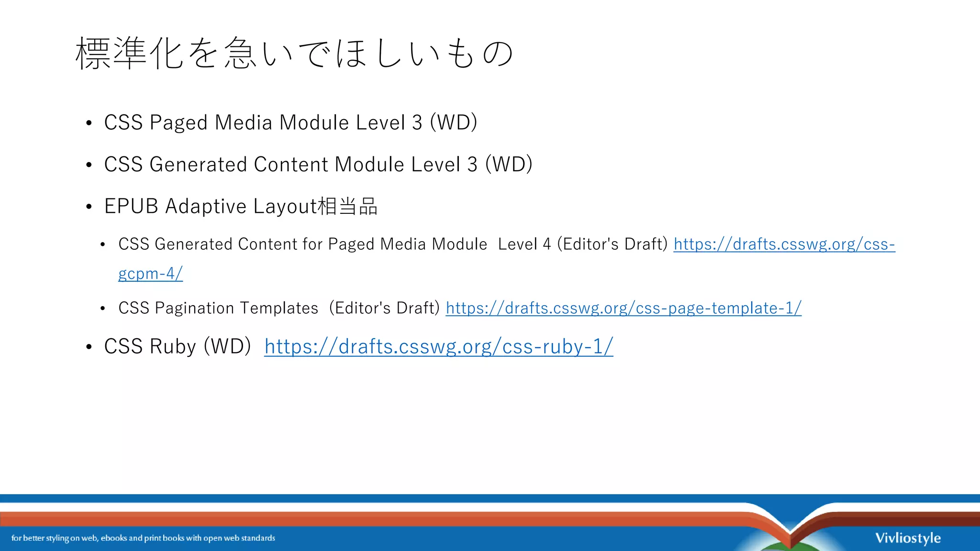Open the css-ruby-1 drafts link

pos(438,346)
